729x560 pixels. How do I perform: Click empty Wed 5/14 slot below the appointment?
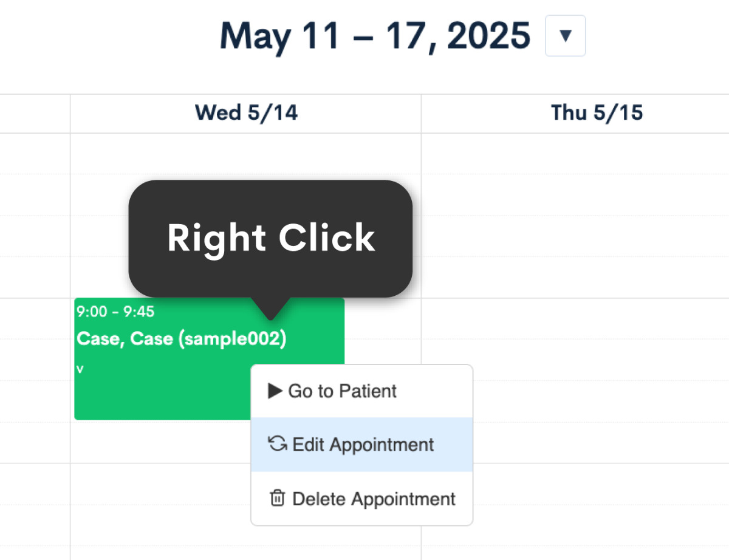tap(158, 486)
